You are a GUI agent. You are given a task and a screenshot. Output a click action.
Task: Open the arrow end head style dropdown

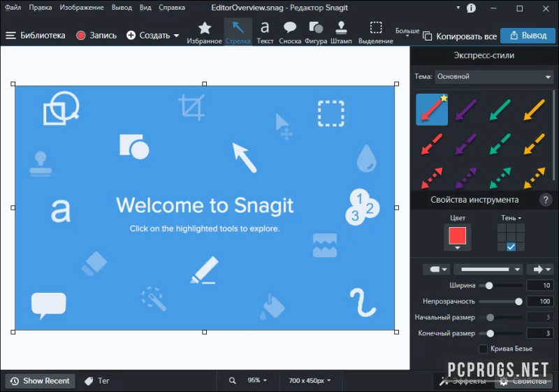pos(540,270)
